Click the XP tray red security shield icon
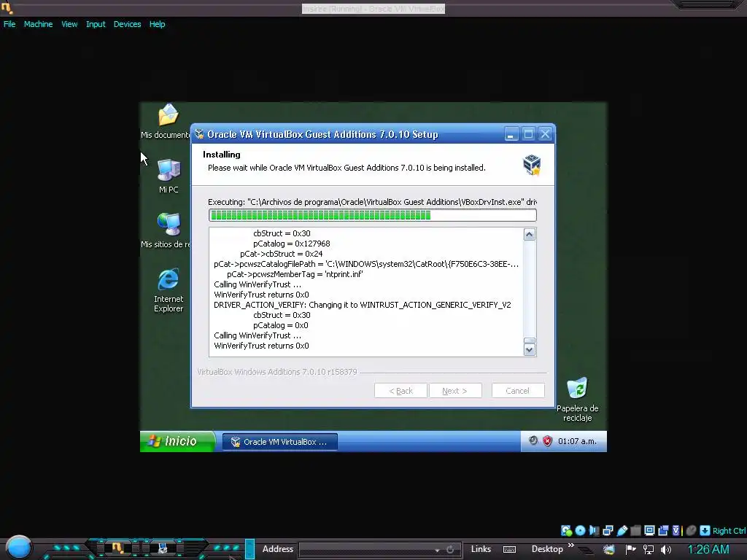747x560 pixels. pyautogui.click(x=547, y=441)
